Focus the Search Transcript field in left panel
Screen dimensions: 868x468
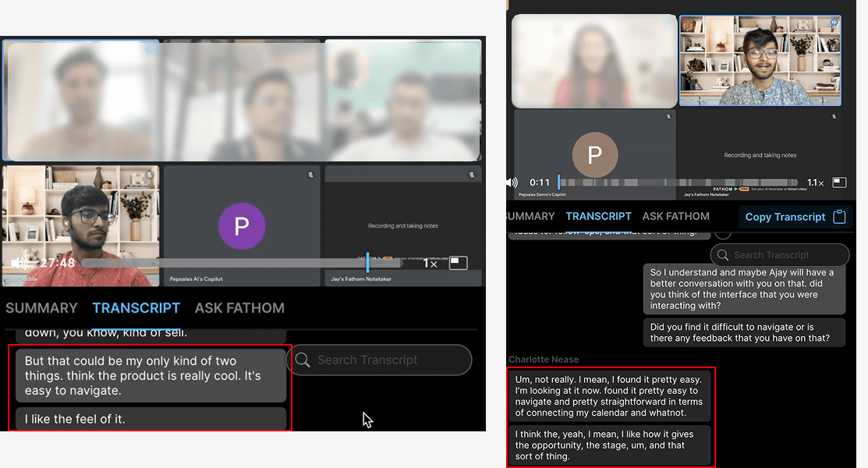pyautogui.click(x=380, y=360)
